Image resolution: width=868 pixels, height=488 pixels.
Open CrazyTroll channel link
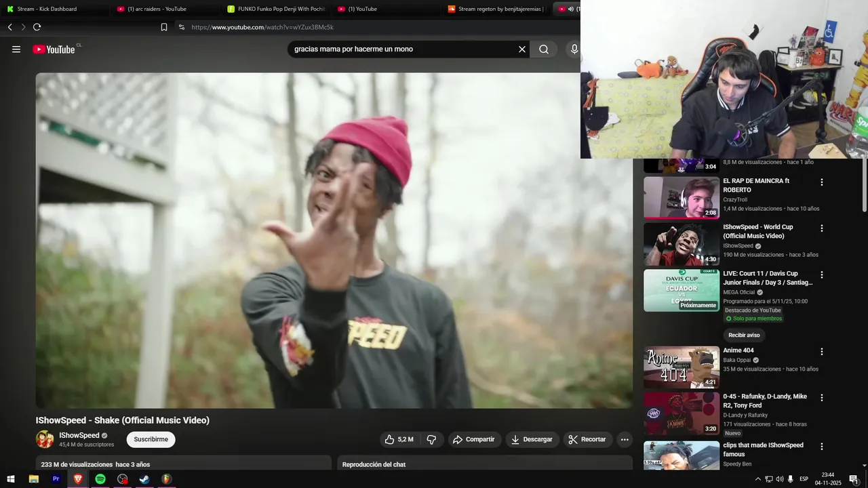735,200
